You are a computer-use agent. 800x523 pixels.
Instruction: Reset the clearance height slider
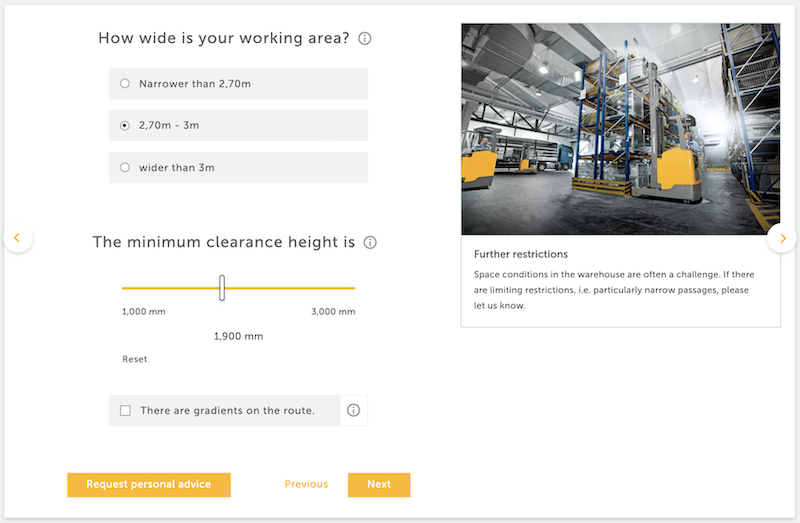(x=134, y=359)
